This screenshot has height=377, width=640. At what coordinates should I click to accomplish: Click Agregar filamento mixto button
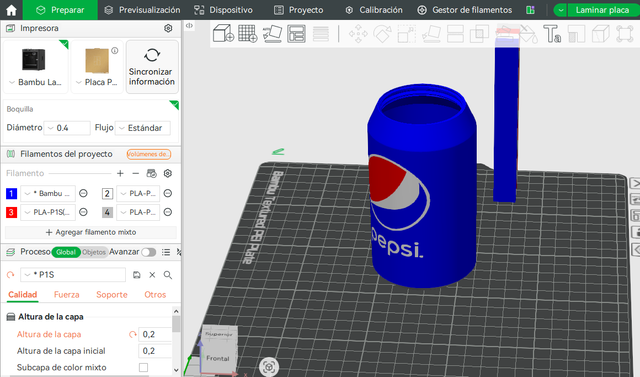click(x=91, y=232)
